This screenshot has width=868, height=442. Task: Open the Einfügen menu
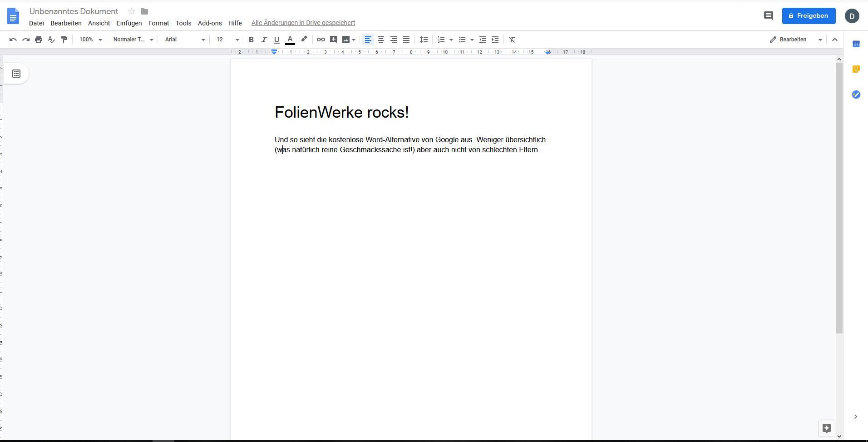129,23
